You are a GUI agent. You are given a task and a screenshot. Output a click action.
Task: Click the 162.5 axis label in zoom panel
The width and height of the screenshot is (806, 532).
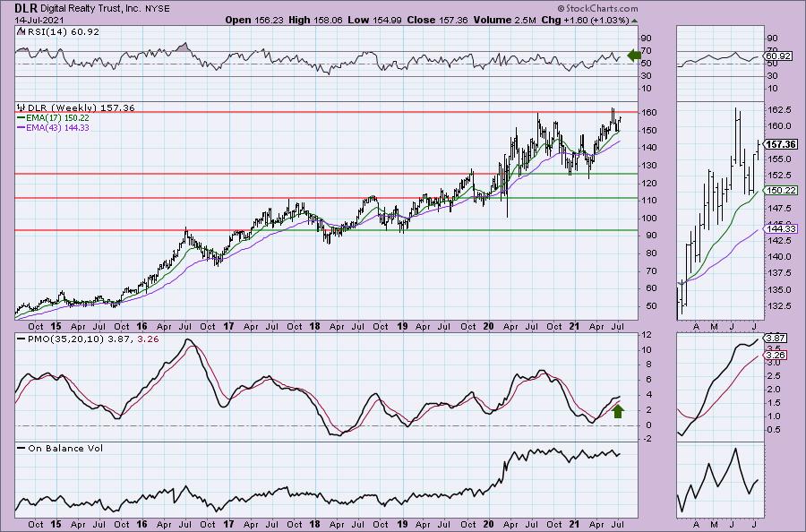(778, 109)
